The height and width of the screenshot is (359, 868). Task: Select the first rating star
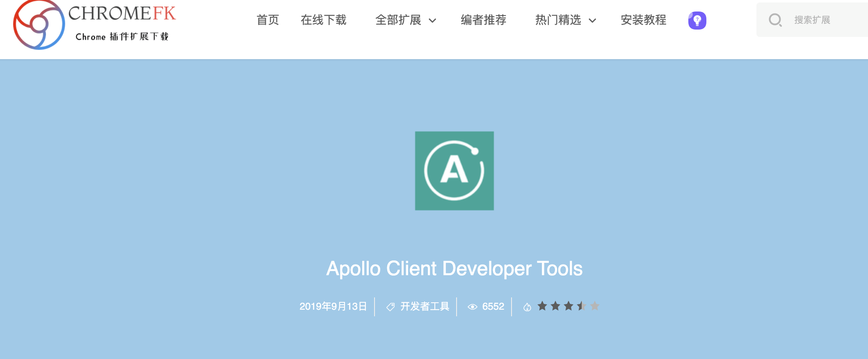542,306
